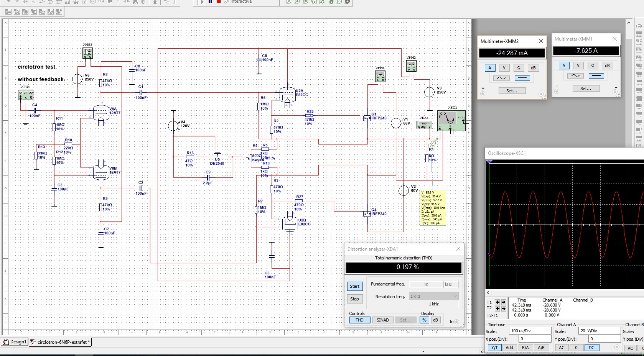Select A/B mode on oscilloscope
Viewport: 644px width, 356px height.
541,348
